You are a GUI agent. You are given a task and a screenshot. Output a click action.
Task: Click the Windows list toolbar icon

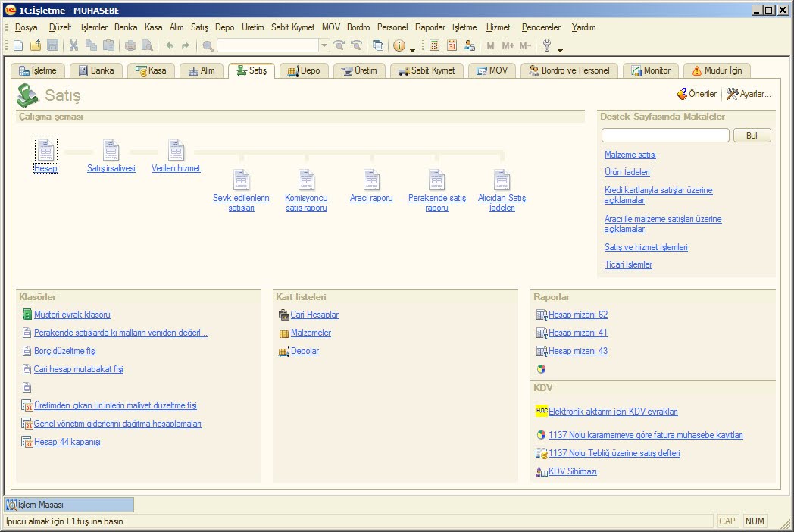point(378,45)
